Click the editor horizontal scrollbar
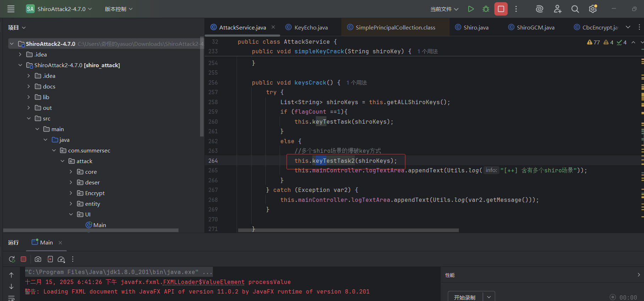The height and width of the screenshot is (301, 644). pos(348,230)
